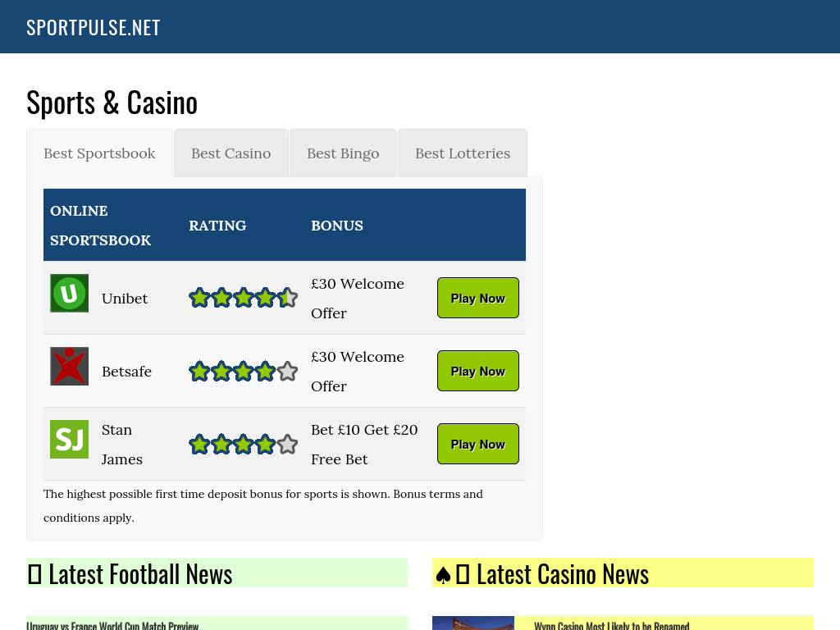The width and height of the screenshot is (840, 630).
Task: Click the Stan James star rating
Action: click(x=243, y=445)
